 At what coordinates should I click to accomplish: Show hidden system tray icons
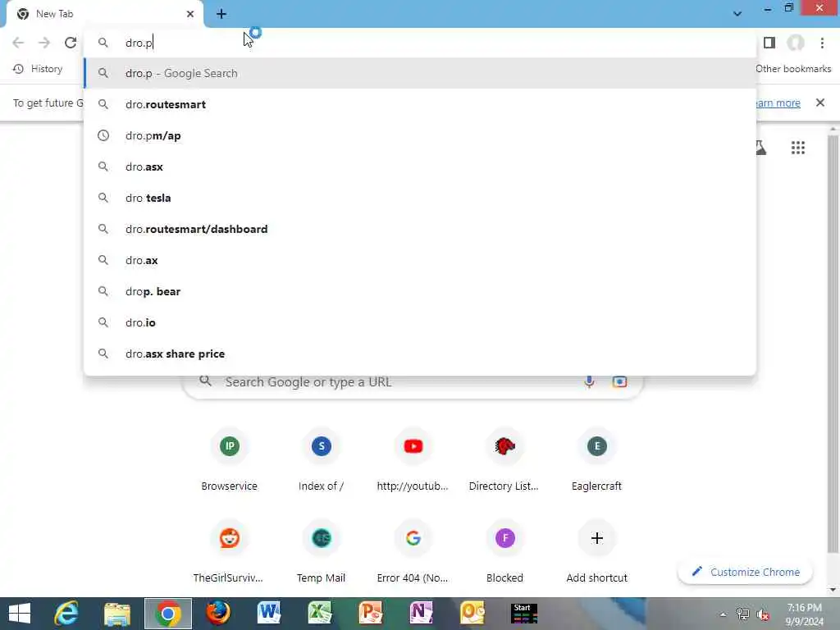click(x=723, y=614)
